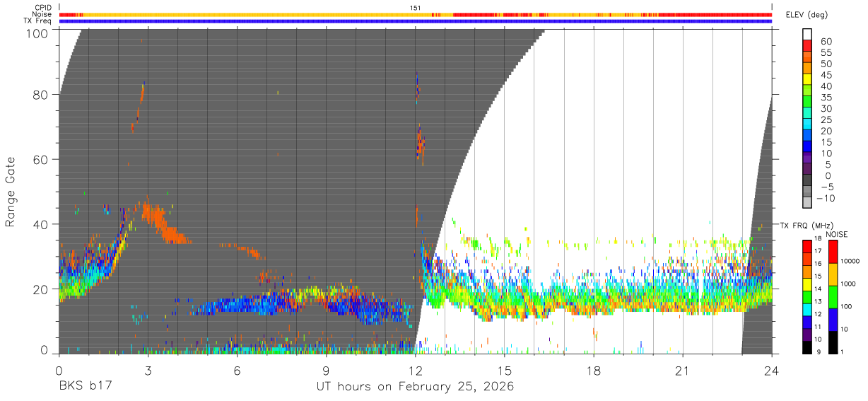Click the ELEV (deg) legend title
This screenshot has width=868, height=401.
(x=807, y=14)
